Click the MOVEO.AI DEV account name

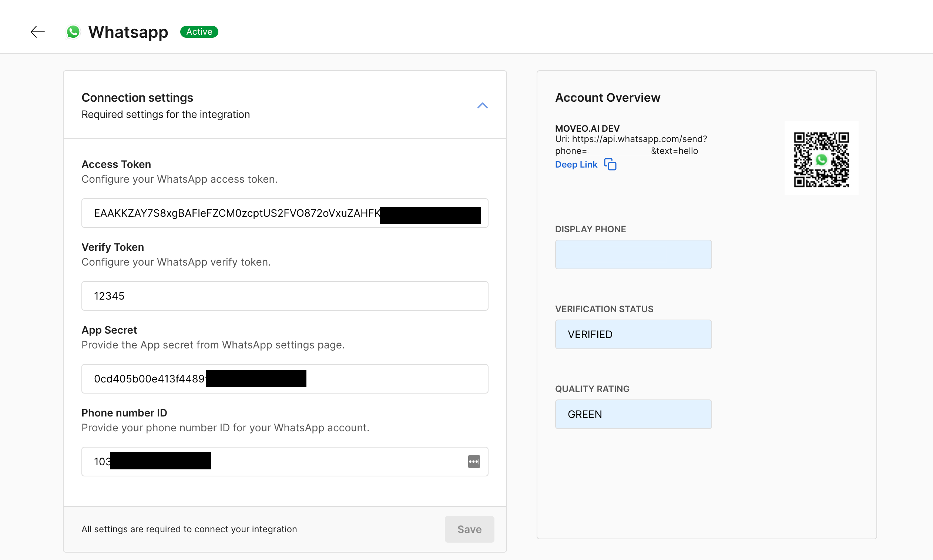(587, 128)
